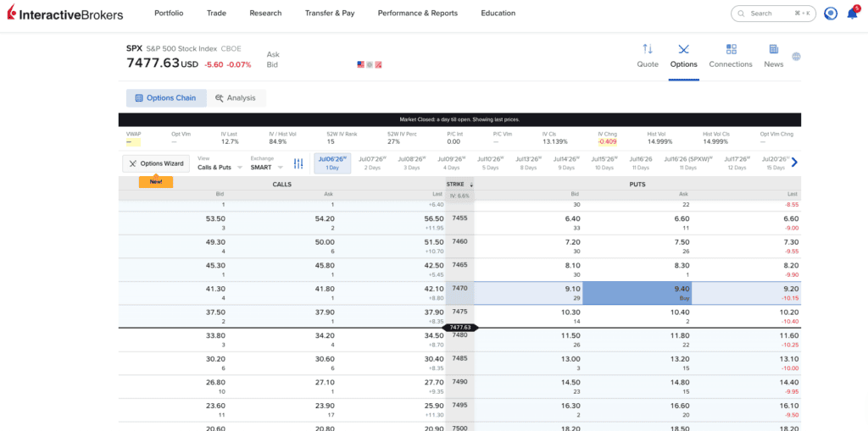Open the user account icon

click(831, 14)
